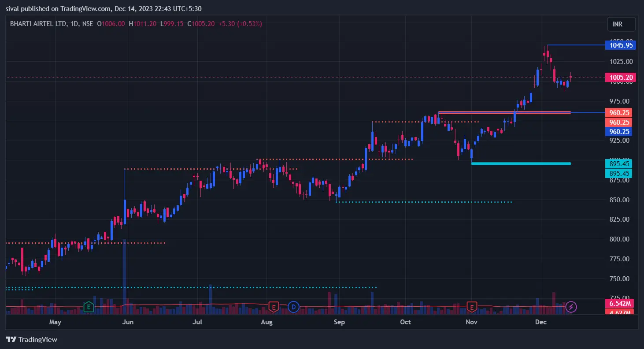The image size is (644, 349).
Task: Click the purple lightning bolt icon
Action: click(571, 306)
